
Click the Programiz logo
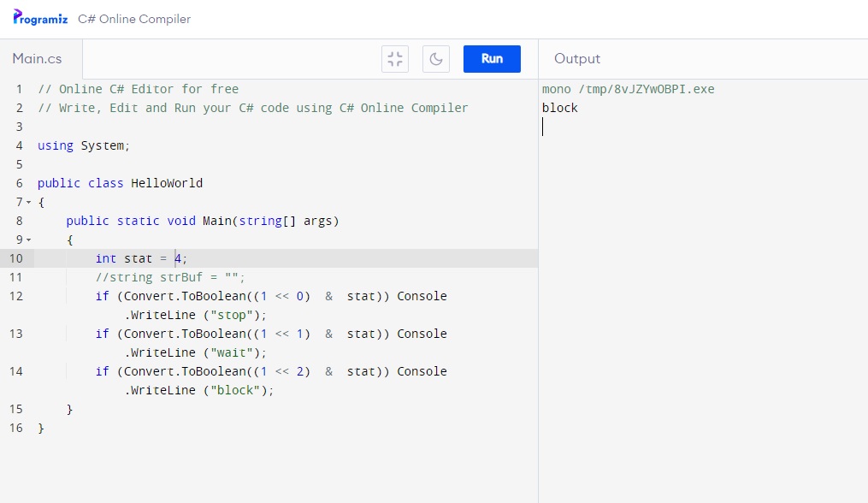point(40,18)
